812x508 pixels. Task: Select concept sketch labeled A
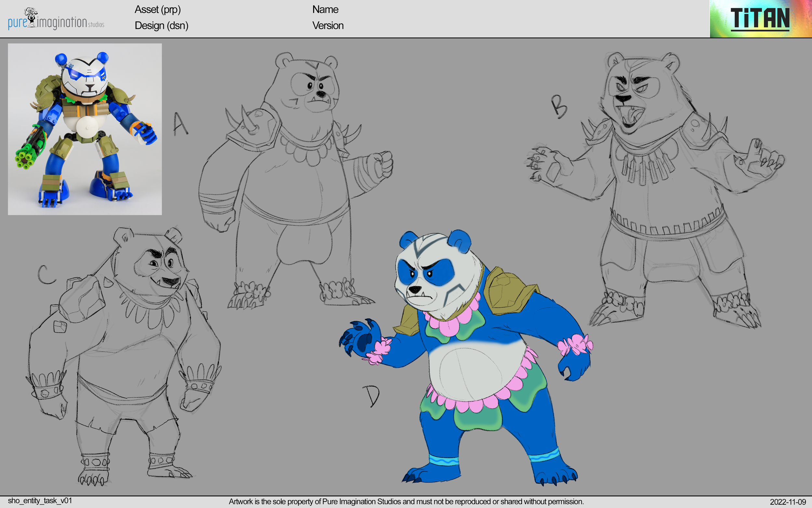pyautogui.click(x=295, y=185)
